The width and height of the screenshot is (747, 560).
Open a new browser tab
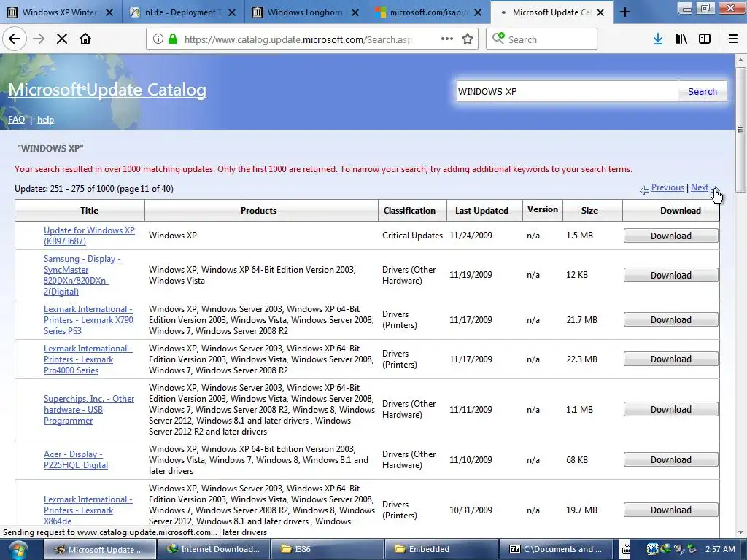click(625, 12)
